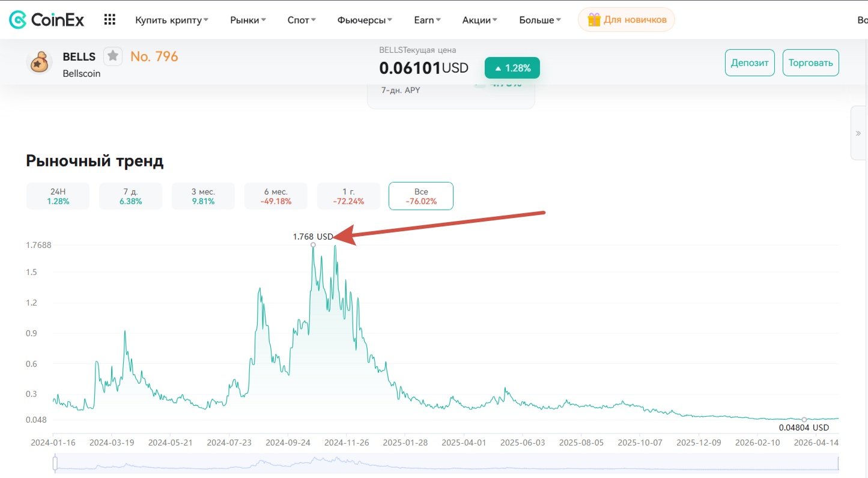Click the 1.7688 price axis label
Image resolution: width=868 pixels, height=478 pixels.
[38, 245]
